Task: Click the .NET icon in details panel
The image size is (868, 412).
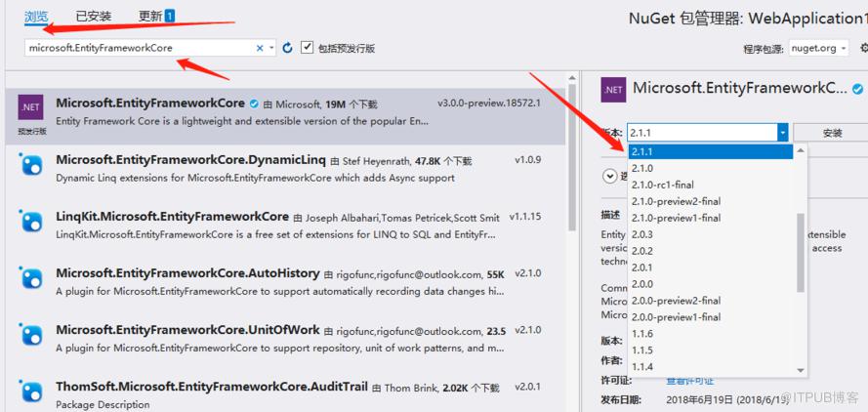Action: click(x=613, y=90)
